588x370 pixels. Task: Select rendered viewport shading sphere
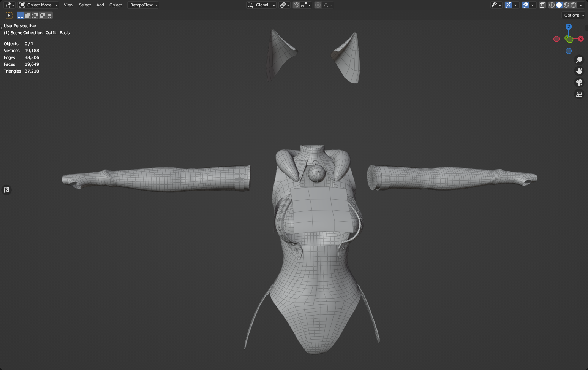(x=574, y=5)
